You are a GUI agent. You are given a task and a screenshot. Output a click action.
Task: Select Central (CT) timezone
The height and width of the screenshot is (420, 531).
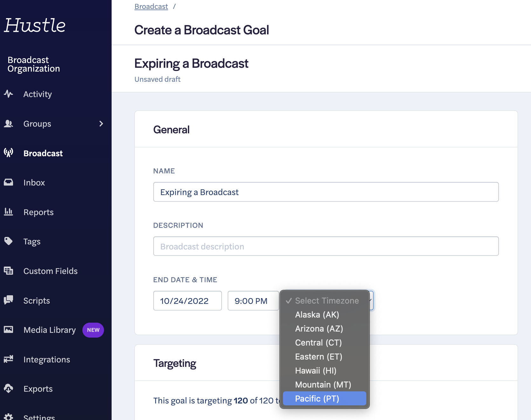(x=324, y=343)
